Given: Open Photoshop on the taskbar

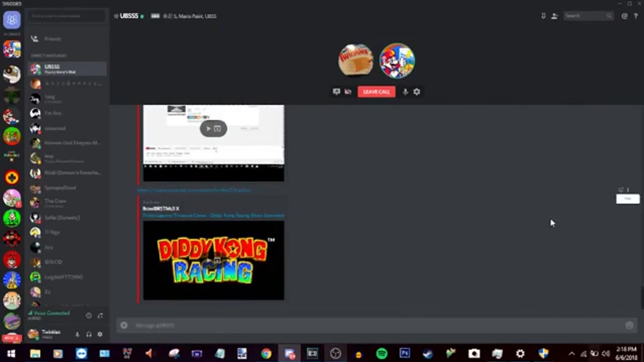Looking at the screenshot, I should [405, 354].
